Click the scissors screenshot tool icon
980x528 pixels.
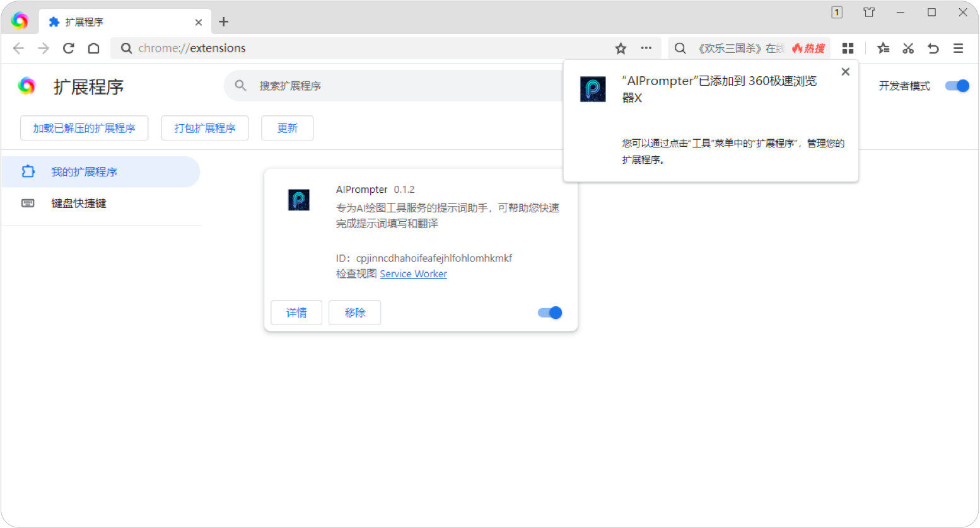coord(908,49)
